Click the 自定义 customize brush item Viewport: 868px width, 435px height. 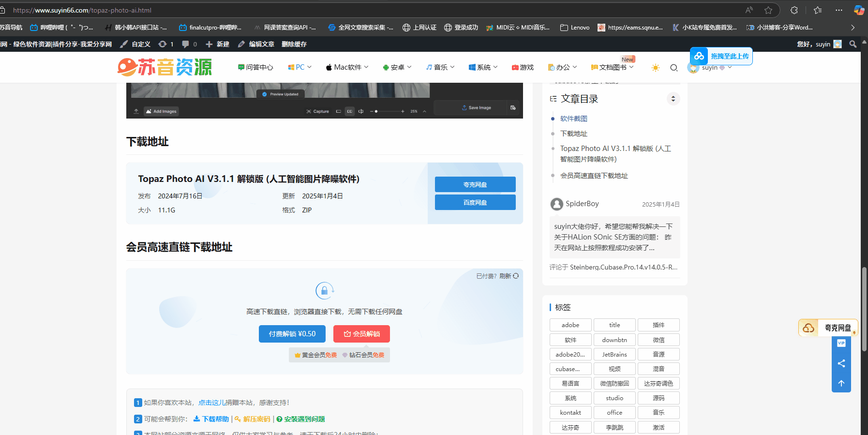point(135,44)
